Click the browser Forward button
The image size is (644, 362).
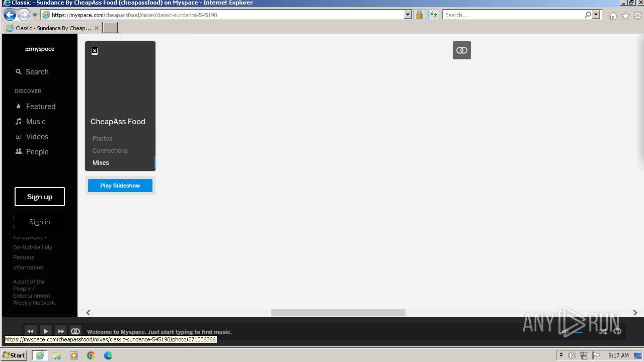tap(24, 15)
